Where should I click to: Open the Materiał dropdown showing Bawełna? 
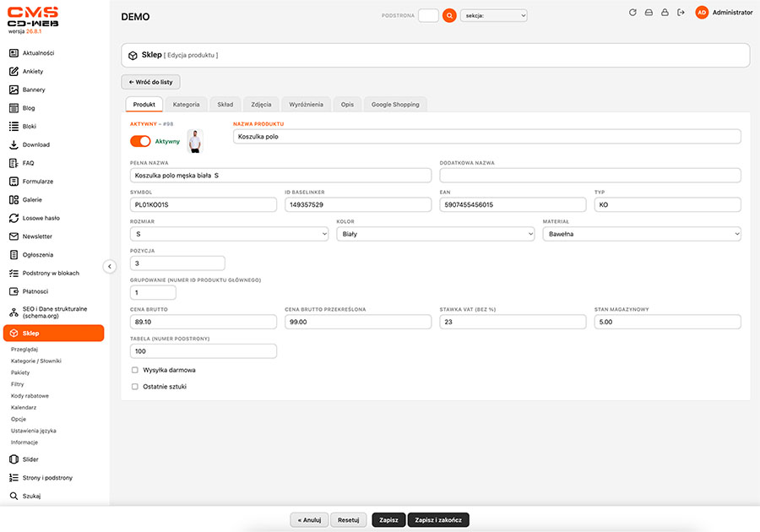point(642,234)
